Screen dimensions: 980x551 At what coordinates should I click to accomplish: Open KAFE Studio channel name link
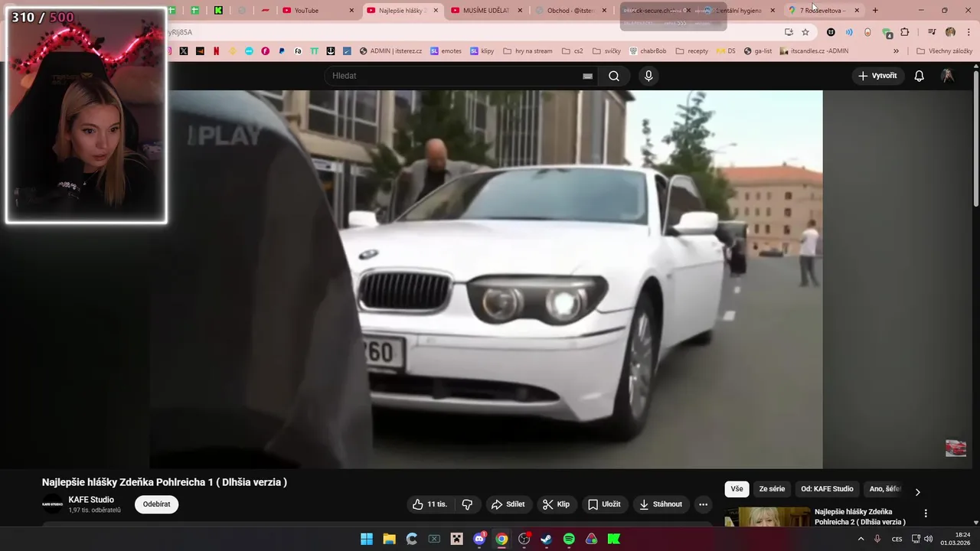(x=91, y=500)
